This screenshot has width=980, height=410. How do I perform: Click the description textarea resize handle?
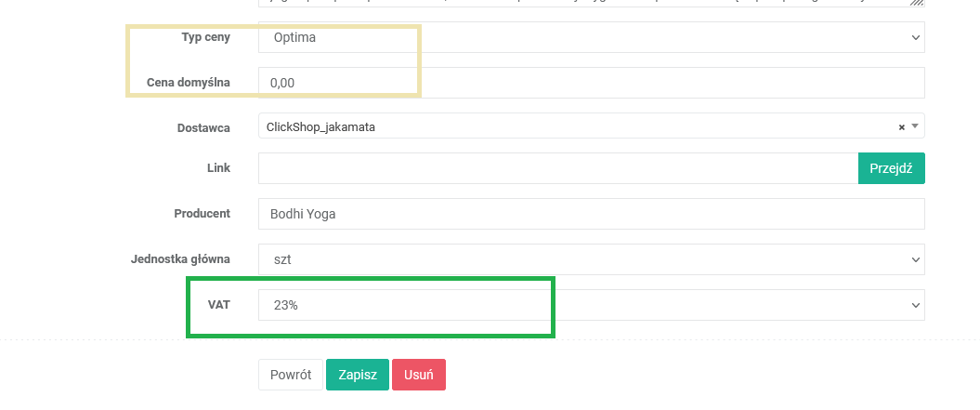(919, 3)
